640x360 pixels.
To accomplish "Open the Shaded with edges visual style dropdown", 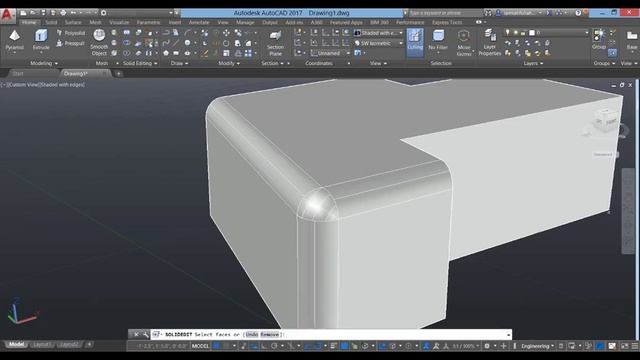I will point(378,33).
